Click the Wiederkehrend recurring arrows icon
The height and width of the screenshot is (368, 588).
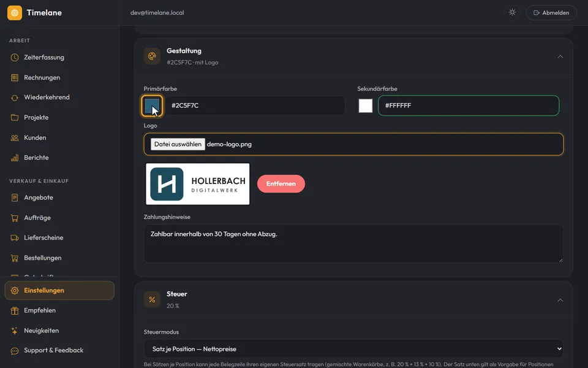[15, 98]
